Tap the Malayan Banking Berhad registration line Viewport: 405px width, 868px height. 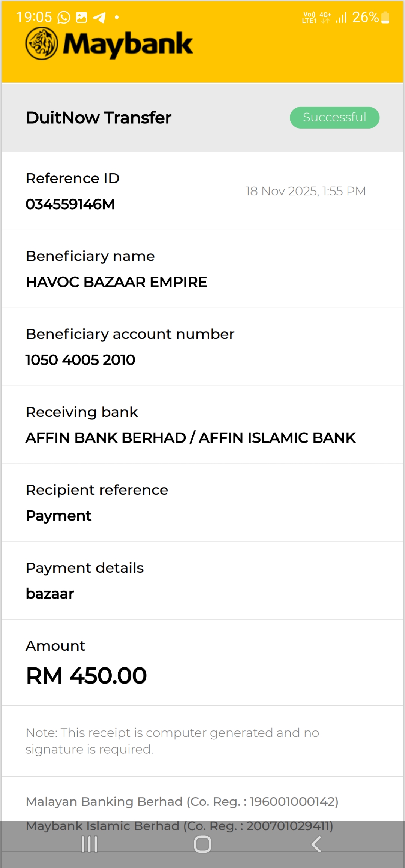point(182,802)
